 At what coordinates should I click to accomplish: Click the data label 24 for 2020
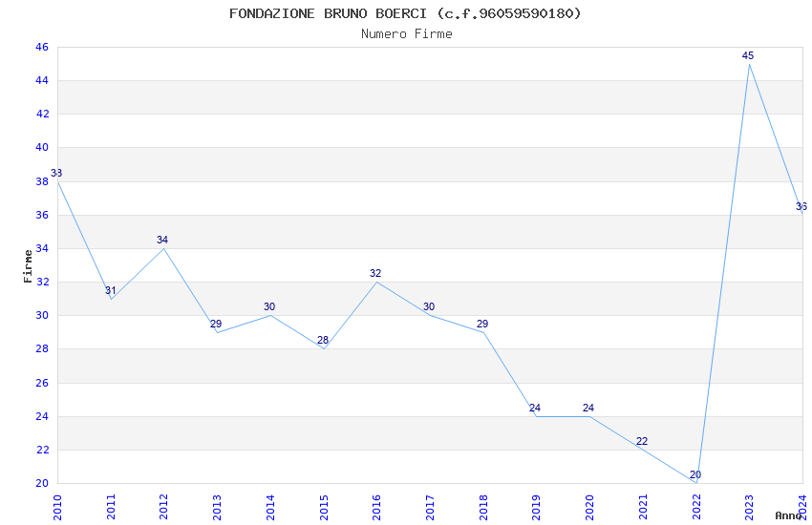(588, 409)
